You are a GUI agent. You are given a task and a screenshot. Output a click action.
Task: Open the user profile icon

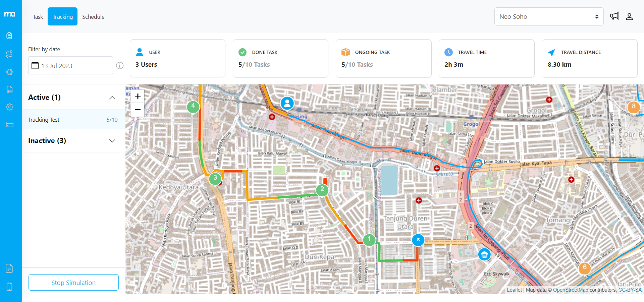tap(629, 16)
